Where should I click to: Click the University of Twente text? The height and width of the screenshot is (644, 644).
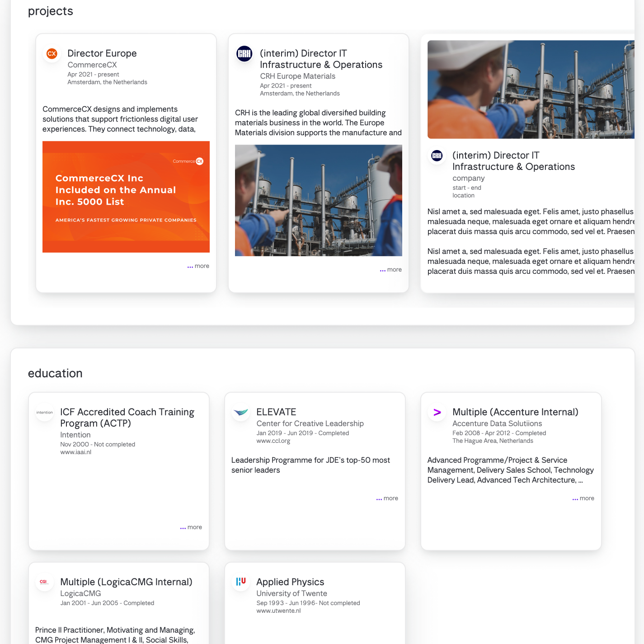[x=291, y=593]
